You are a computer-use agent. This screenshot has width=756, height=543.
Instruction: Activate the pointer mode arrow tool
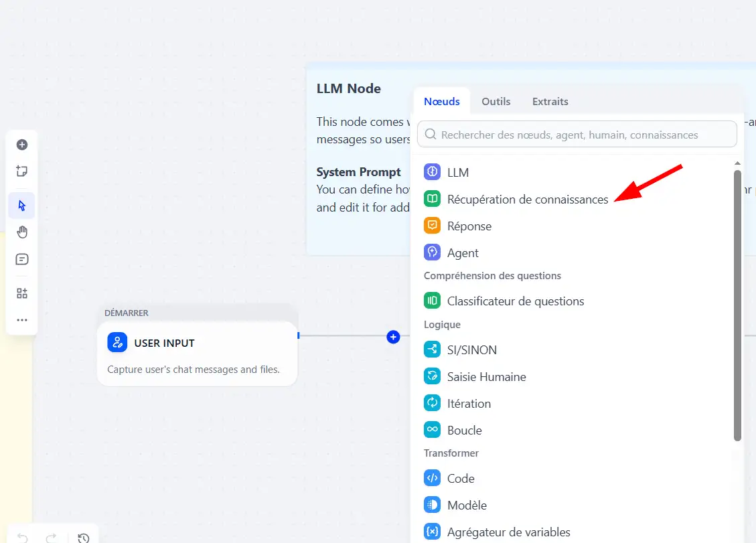coord(21,206)
